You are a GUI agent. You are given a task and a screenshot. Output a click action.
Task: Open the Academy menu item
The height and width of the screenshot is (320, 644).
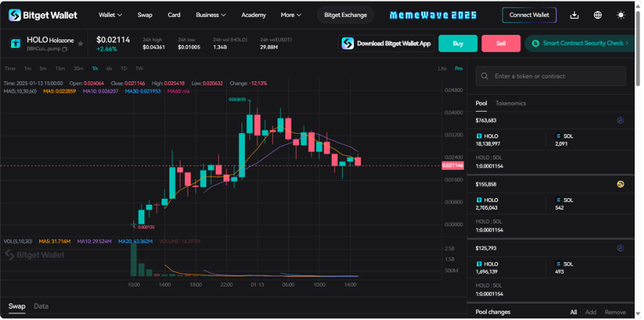[x=253, y=15]
